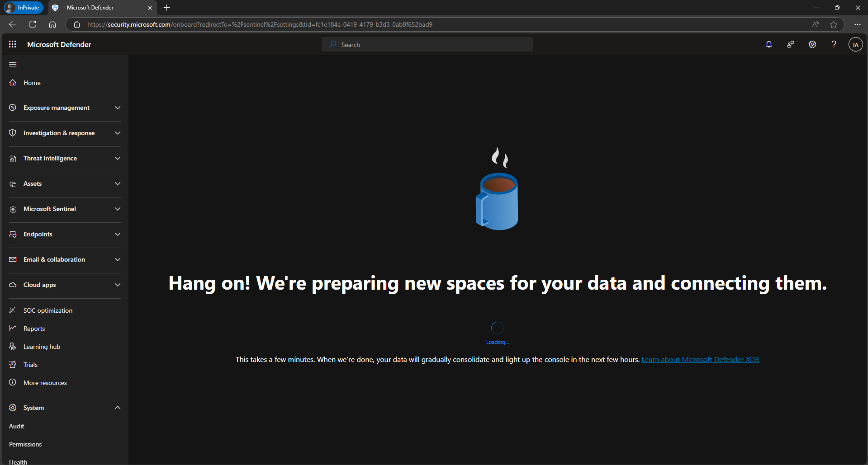This screenshot has width=868, height=465.
Task: Collapse the navigation menu hamburger icon
Action: pyautogui.click(x=13, y=65)
